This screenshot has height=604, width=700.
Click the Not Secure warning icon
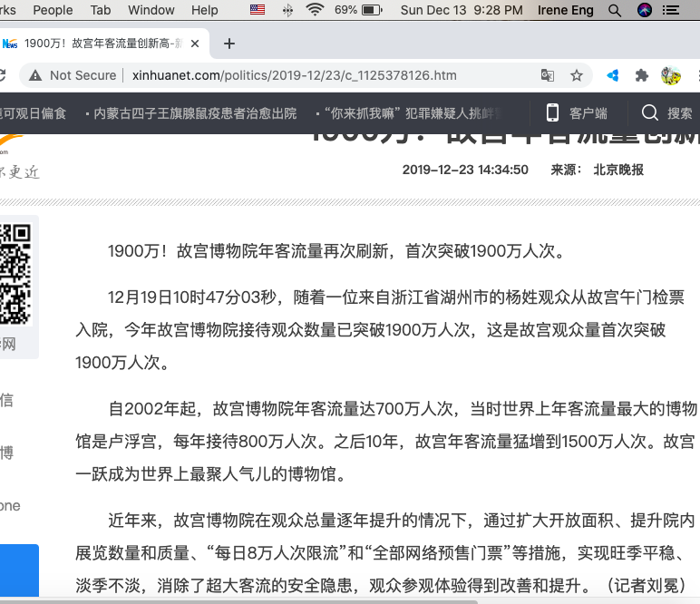(x=35, y=75)
